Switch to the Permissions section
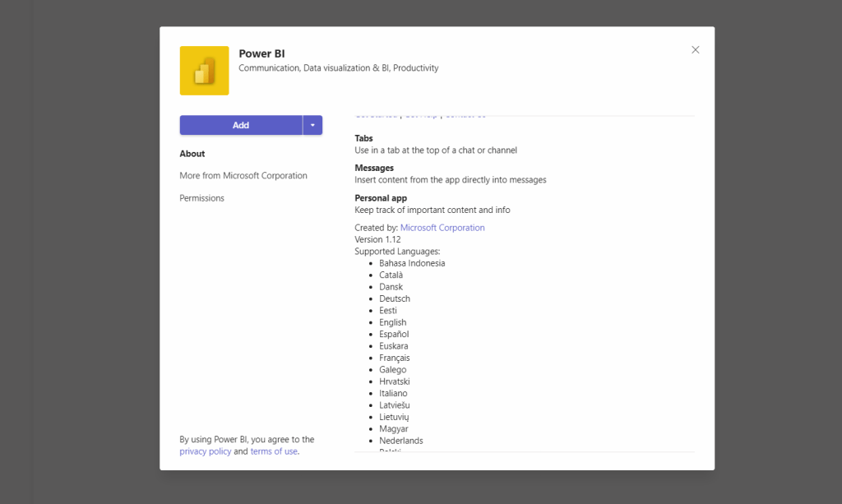 pos(201,198)
